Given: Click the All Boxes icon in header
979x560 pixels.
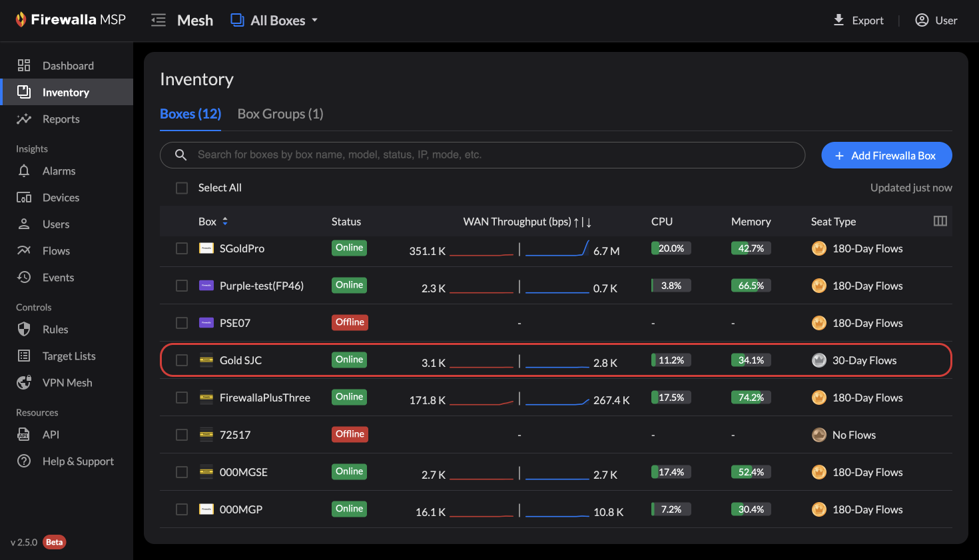Looking at the screenshot, I should tap(237, 20).
